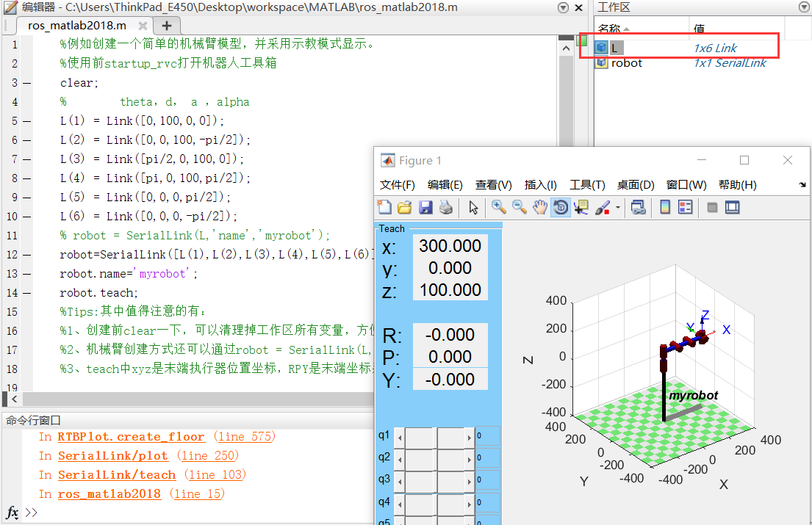The width and height of the screenshot is (812, 525).
Task: Click the Hide Plot Tools icon
Action: pyautogui.click(x=712, y=207)
